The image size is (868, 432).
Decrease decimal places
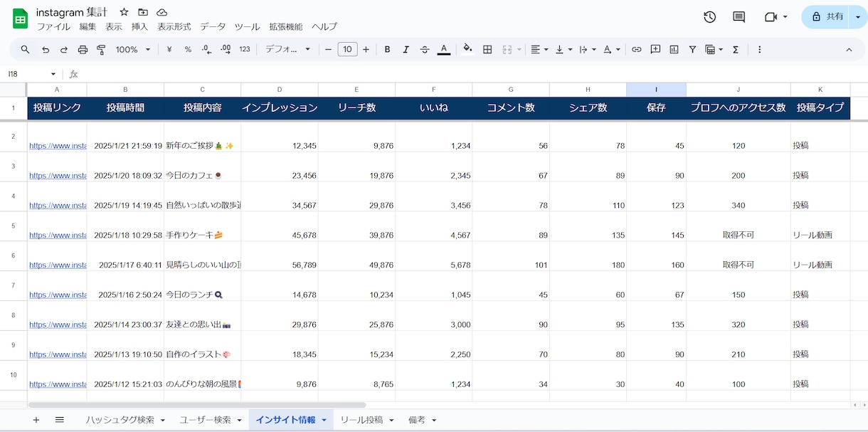[206, 50]
